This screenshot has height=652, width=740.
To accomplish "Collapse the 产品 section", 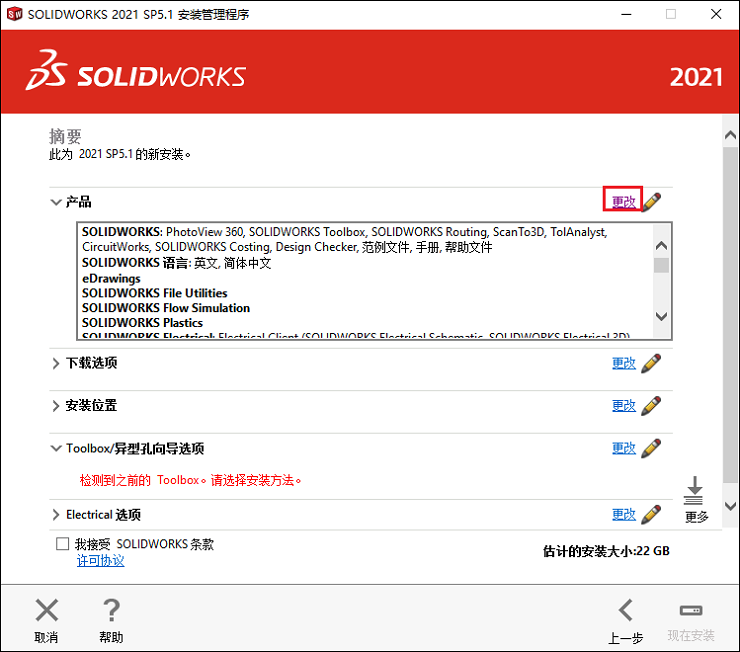I will pos(56,202).
